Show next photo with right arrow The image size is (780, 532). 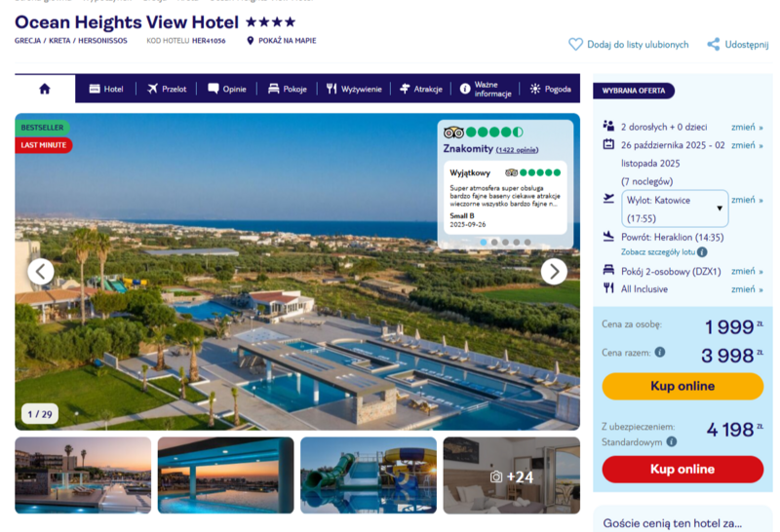click(x=554, y=272)
